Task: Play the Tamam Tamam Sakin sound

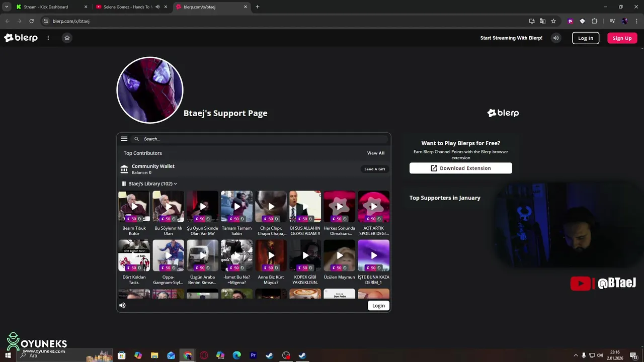Action: [x=236, y=207]
